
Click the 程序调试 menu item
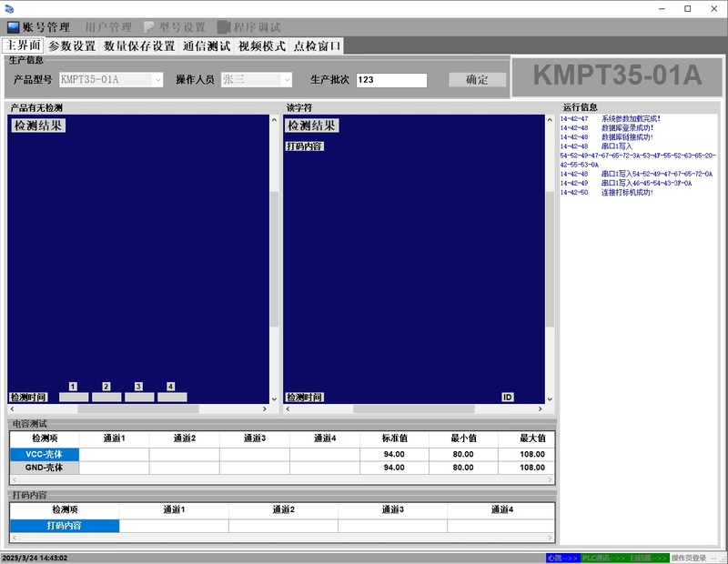(249, 27)
